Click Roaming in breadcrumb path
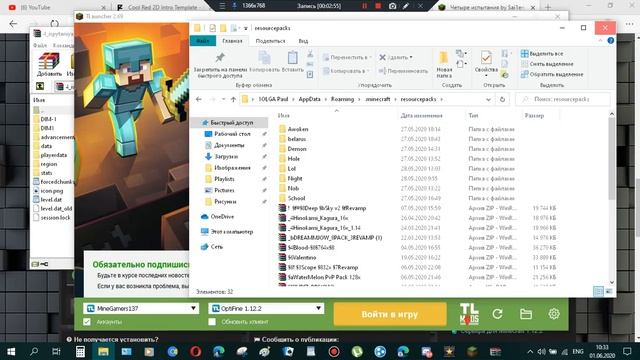This screenshot has width=640, height=360. [342, 99]
